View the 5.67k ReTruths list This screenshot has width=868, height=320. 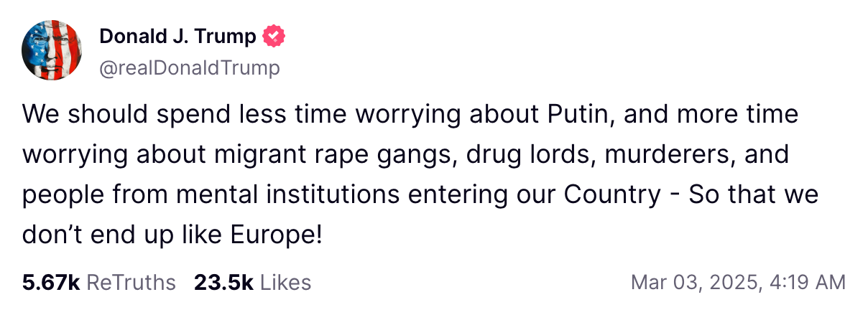(99, 283)
